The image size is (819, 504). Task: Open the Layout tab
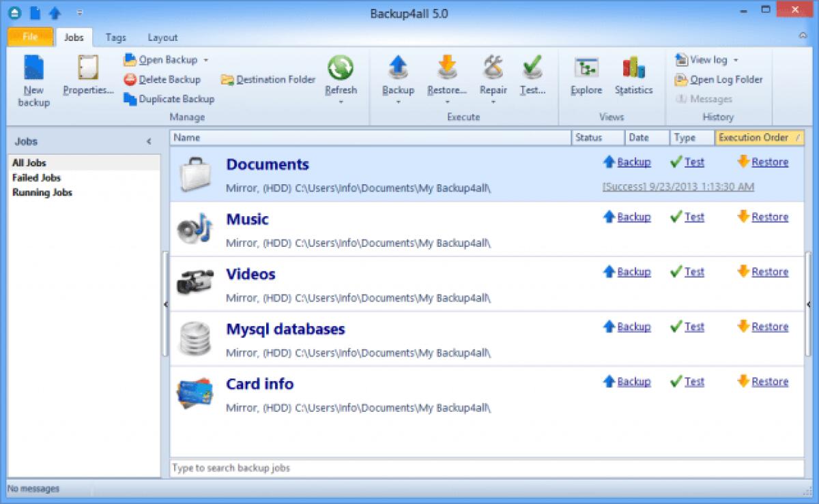pos(162,37)
